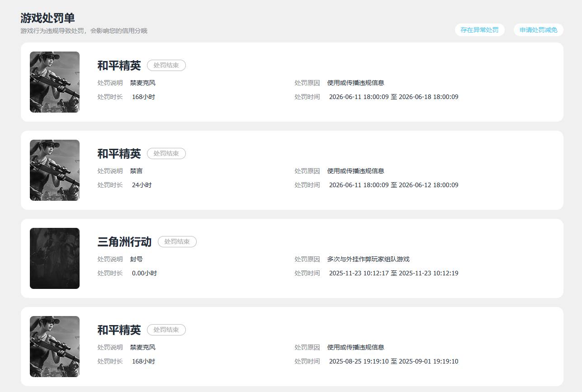Screen dimensions: 582x392
Task: Open the 和平精英 thumbnail on the 2026-06-18 card
Action: [x=55, y=82]
